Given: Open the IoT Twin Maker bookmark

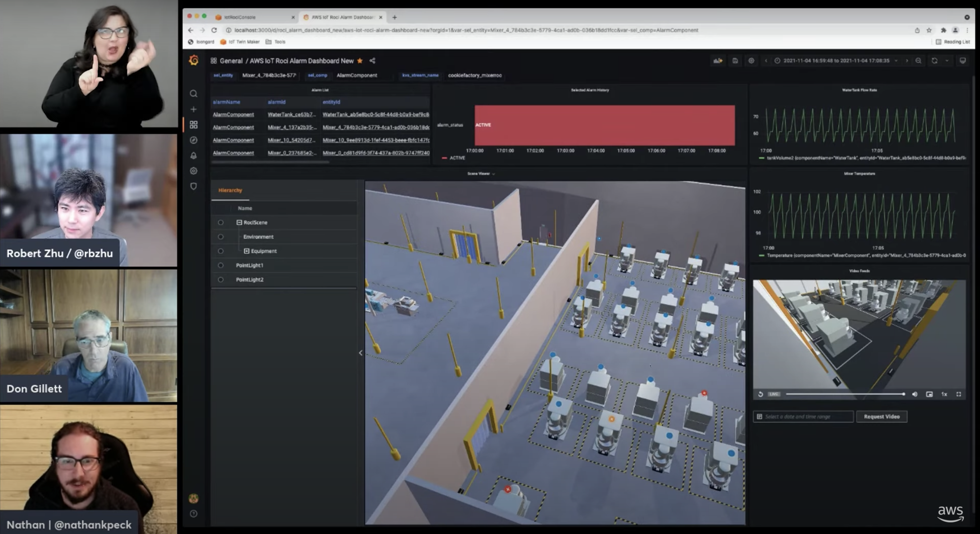Looking at the screenshot, I should [240, 42].
